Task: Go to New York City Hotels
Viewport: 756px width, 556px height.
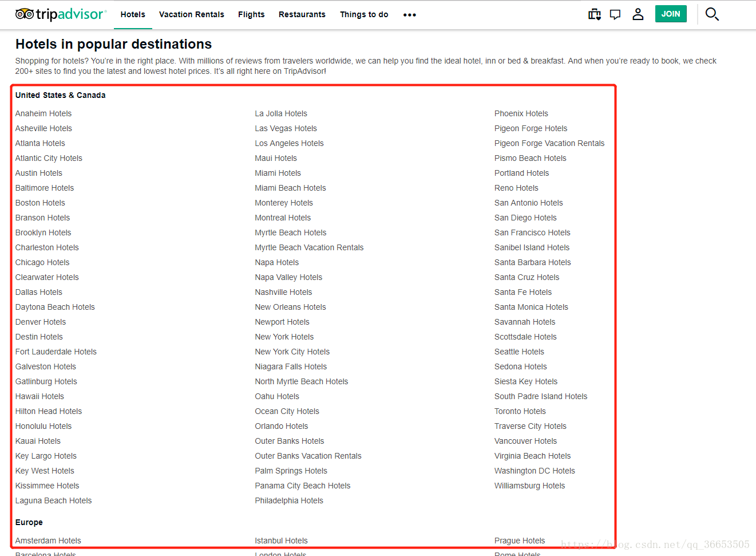Action: tap(292, 352)
